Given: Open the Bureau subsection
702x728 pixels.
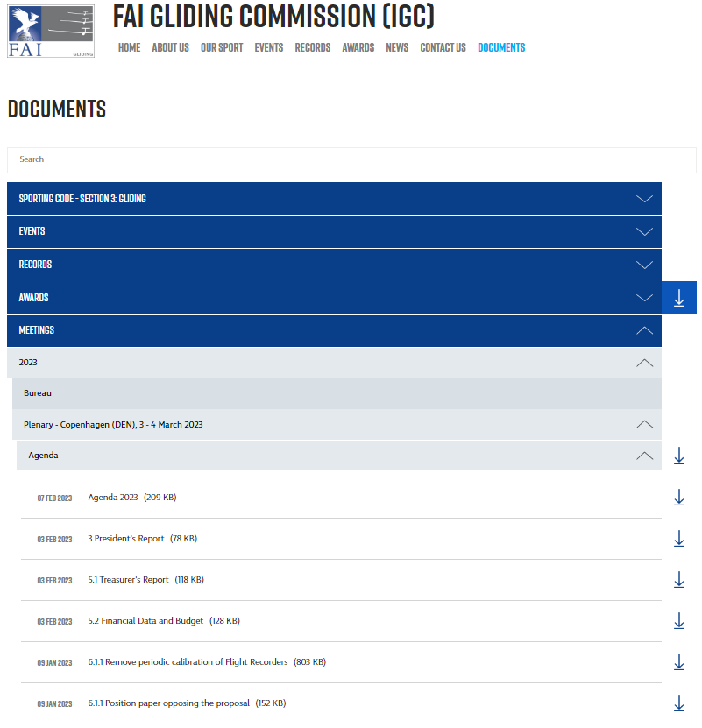Looking at the screenshot, I should pyautogui.click(x=337, y=393).
